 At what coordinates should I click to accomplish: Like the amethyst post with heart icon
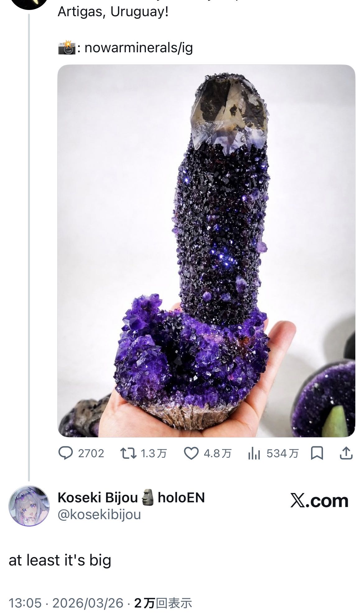click(x=191, y=453)
